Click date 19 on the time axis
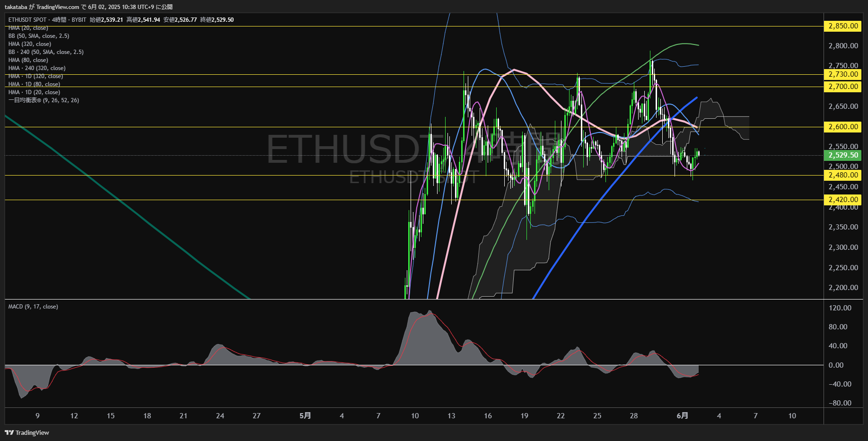868x441 pixels. click(x=524, y=416)
